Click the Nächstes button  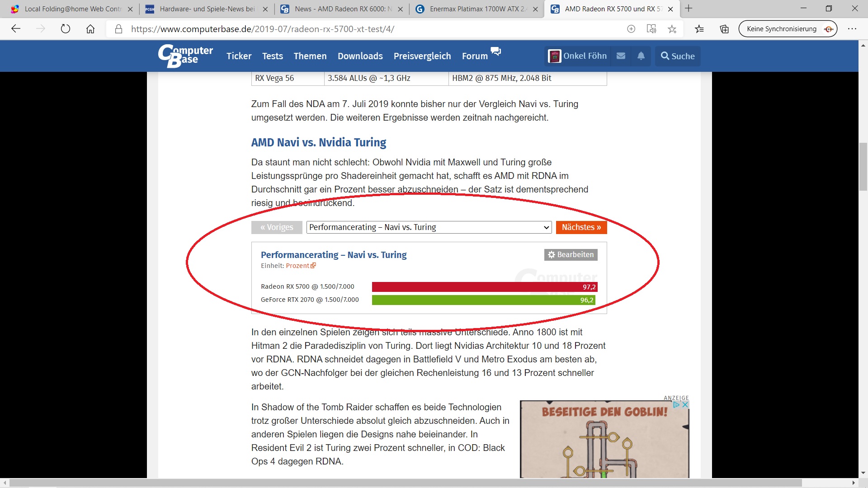(x=581, y=227)
